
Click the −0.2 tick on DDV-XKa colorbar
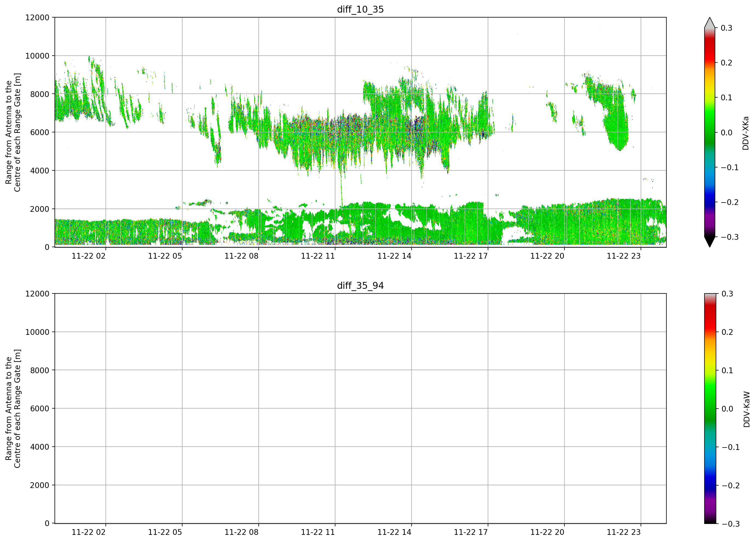point(730,202)
